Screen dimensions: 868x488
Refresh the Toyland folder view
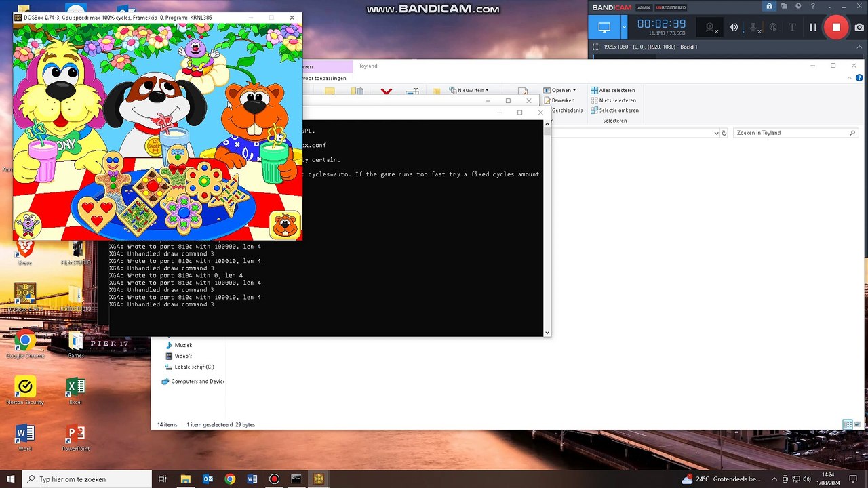point(724,133)
